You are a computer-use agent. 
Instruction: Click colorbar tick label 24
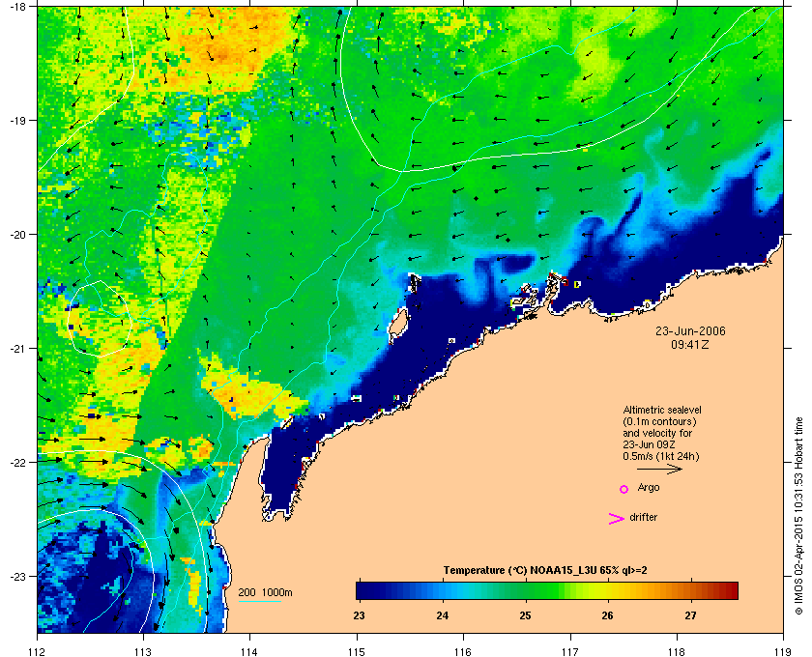point(443,616)
